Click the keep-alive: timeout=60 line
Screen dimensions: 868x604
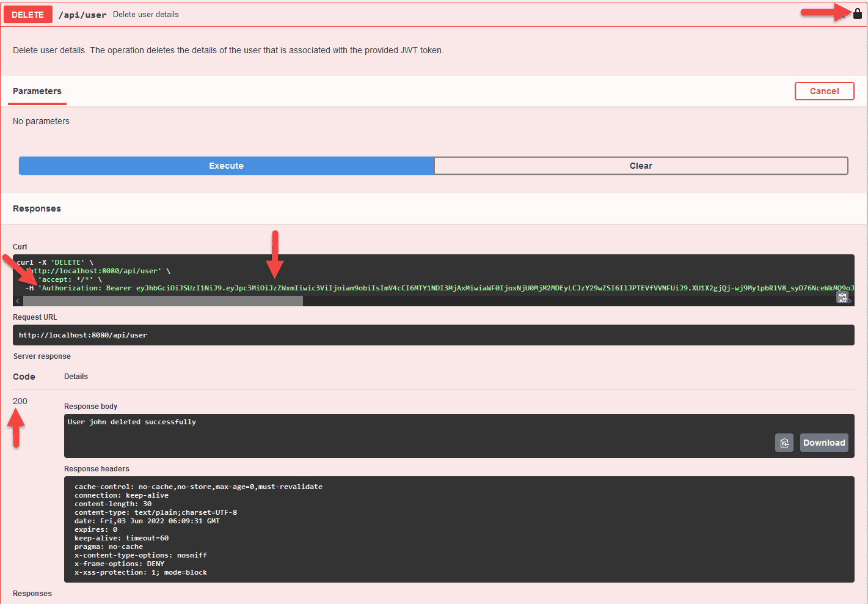tap(122, 538)
